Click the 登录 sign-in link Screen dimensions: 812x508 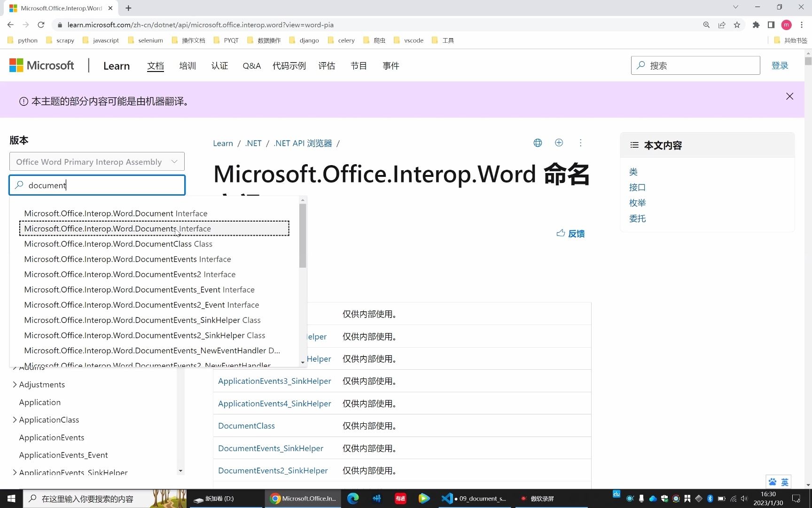pos(780,65)
